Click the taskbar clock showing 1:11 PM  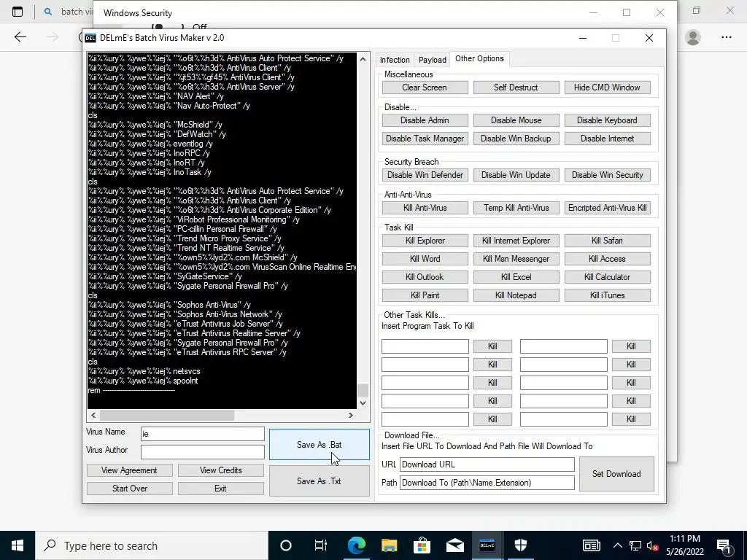[684, 545]
